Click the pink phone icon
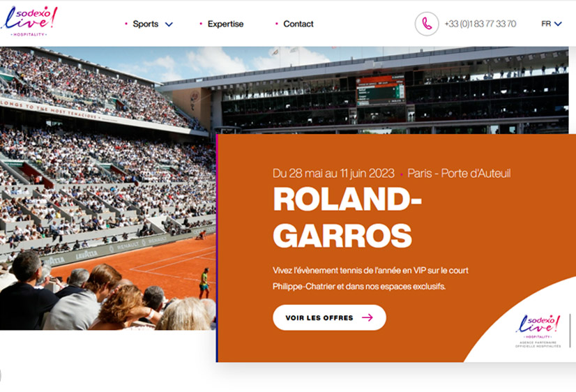This screenshot has height=392, width=576. coord(427,24)
